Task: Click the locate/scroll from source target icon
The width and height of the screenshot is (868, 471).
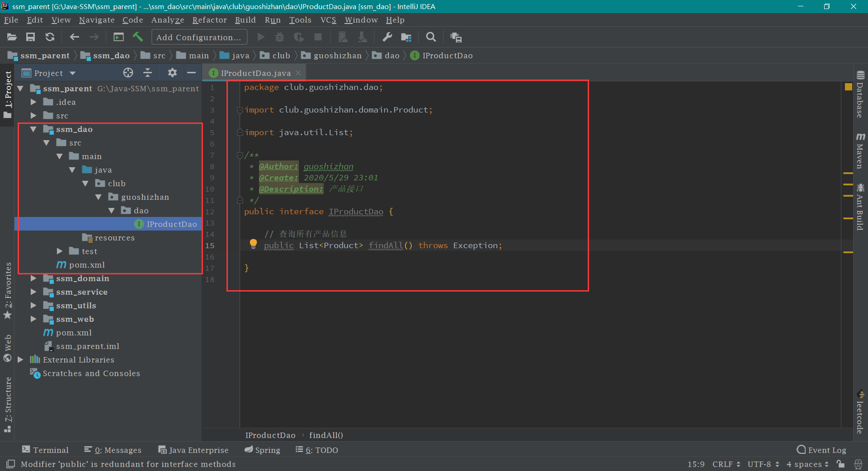Action: [x=128, y=73]
